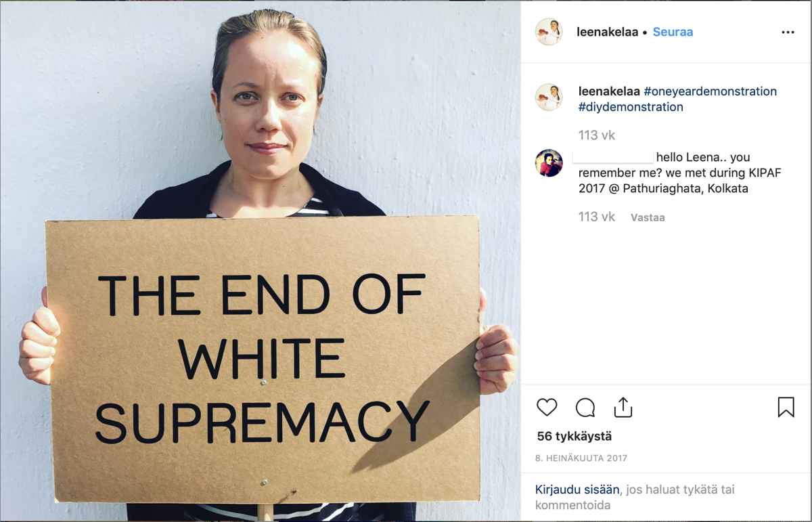Click the leenakelaa username in the caption
The width and height of the screenshot is (812, 522).
(x=609, y=91)
